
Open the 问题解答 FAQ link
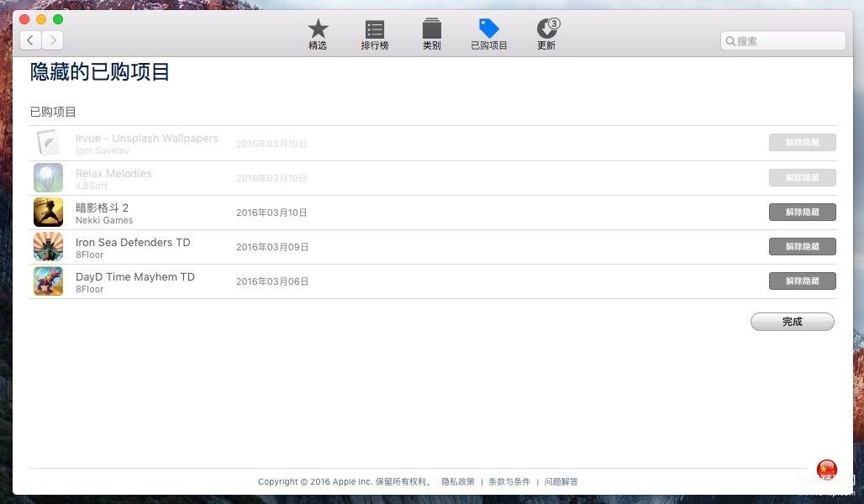pyautogui.click(x=561, y=481)
